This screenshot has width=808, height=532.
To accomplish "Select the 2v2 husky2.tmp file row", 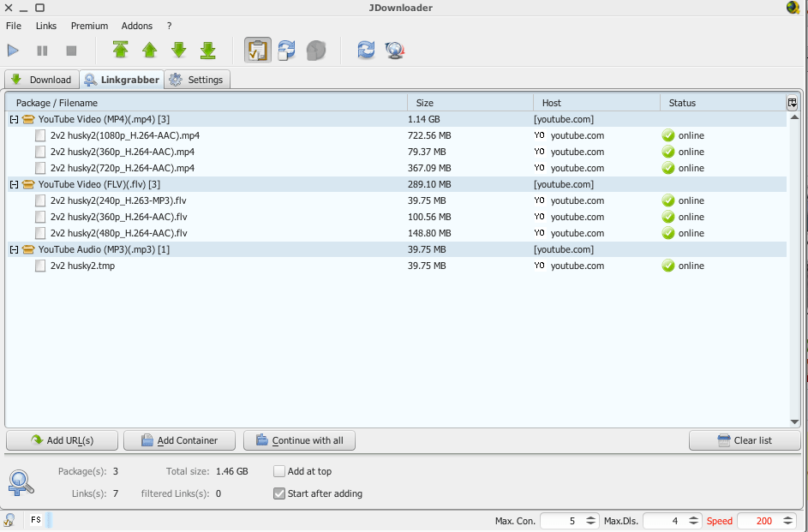I will click(396, 266).
